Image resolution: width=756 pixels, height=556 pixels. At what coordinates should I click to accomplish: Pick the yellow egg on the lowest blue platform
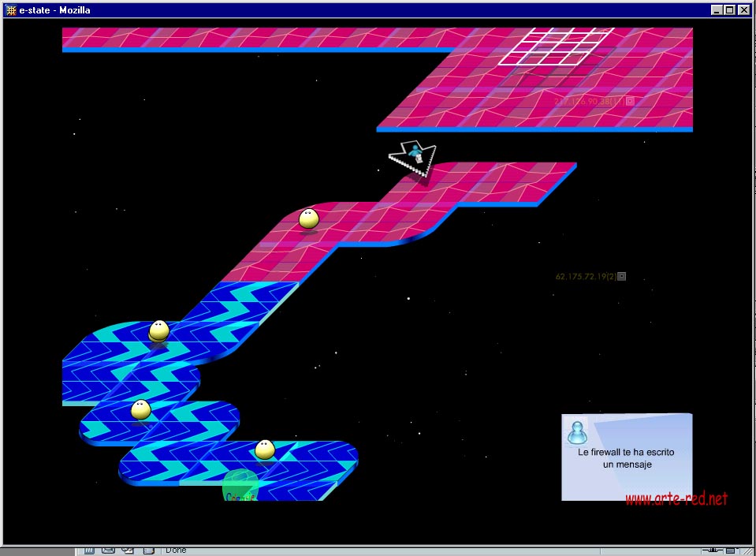[x=265, y=450]
